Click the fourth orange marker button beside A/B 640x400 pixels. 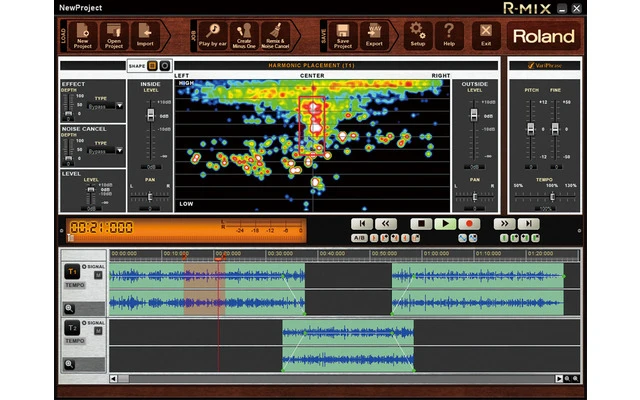pos(405,238)
